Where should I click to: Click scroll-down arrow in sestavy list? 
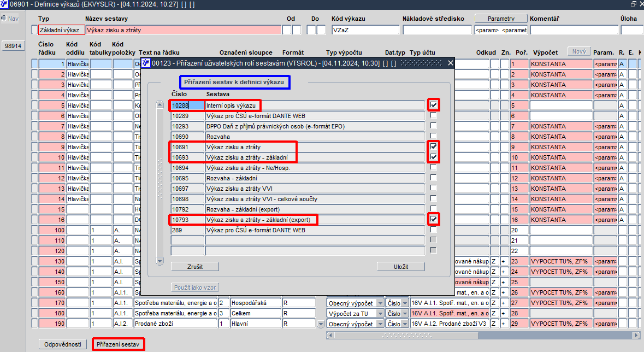pyautogui.click(x=159, y=261)
